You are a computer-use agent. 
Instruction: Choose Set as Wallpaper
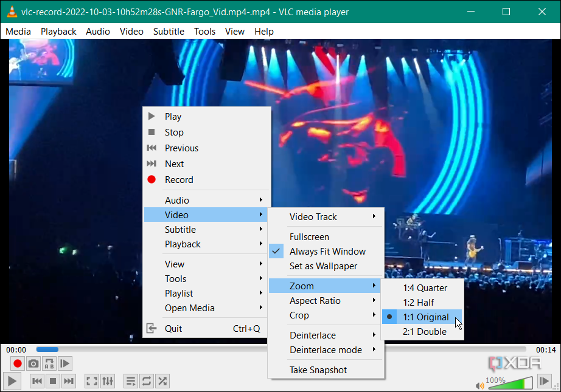coord(326,266)
